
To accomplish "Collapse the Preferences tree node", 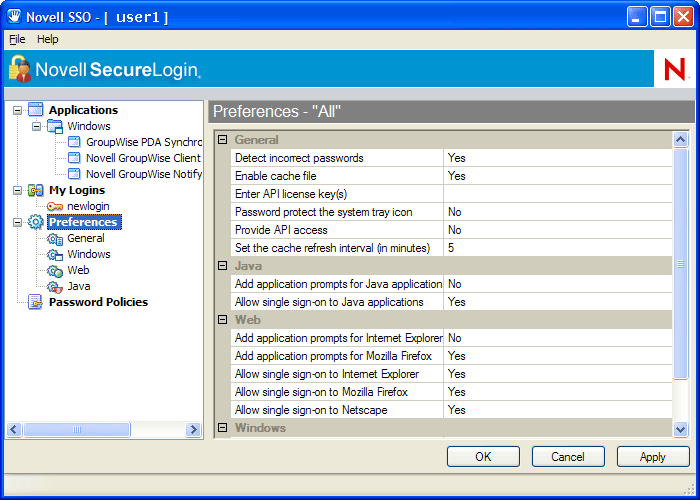I will click(x=17, y=222).
